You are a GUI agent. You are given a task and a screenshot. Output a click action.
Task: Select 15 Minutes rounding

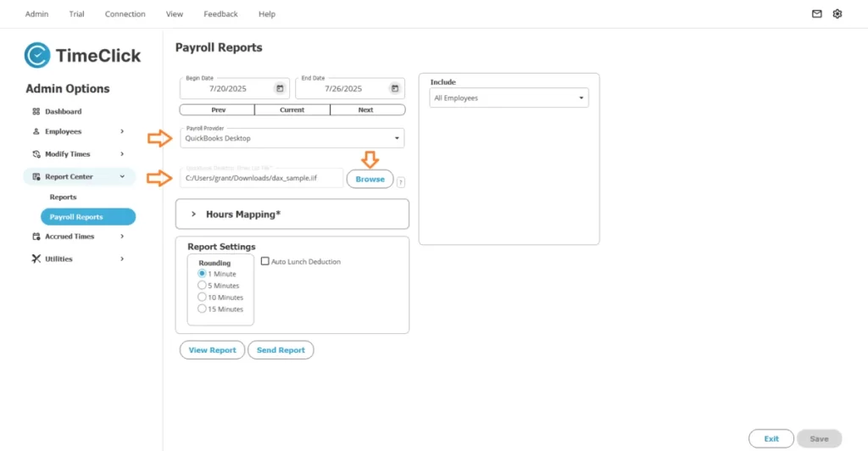point(202,309)
